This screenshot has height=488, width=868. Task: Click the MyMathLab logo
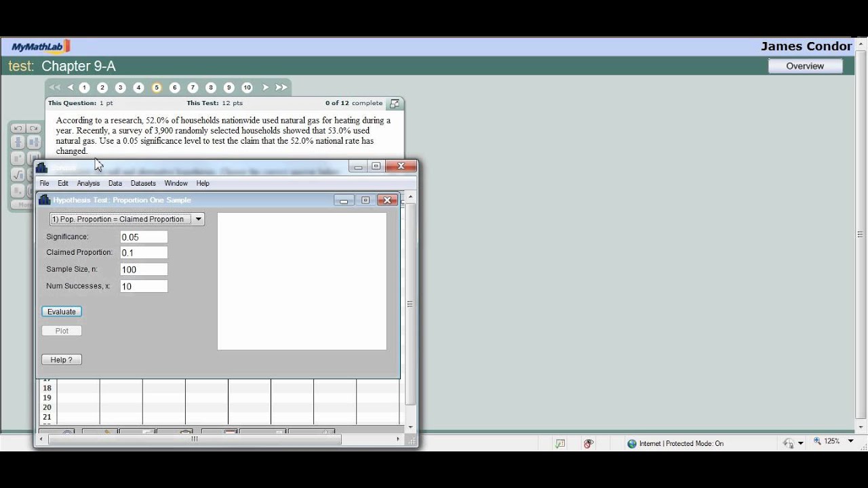pos(41,47)
